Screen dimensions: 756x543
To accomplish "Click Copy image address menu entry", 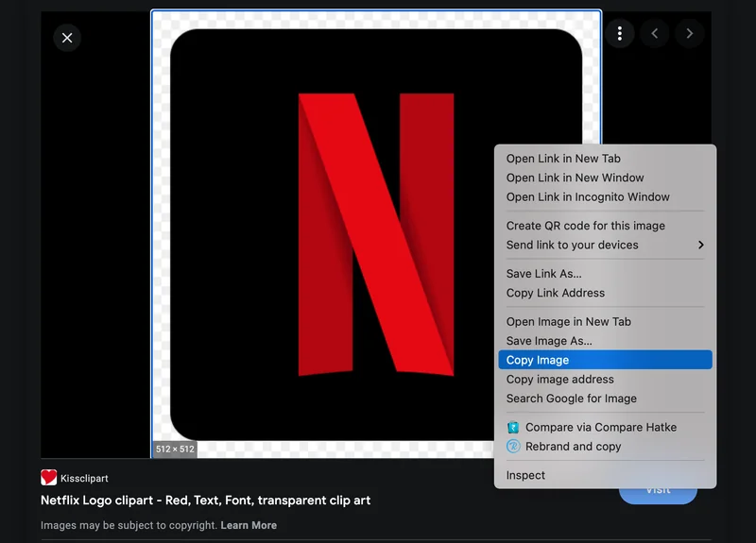I will point(559,380).
